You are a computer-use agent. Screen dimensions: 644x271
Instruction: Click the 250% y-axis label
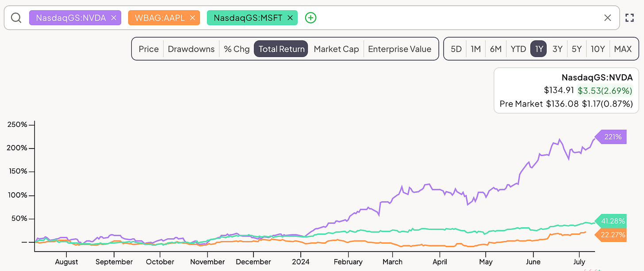17,124
